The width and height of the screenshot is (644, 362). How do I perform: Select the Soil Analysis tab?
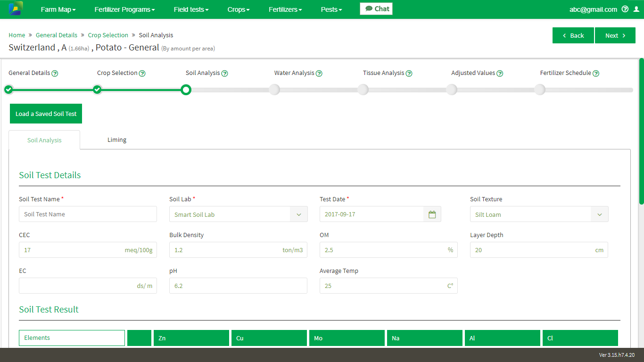point(44,140)
